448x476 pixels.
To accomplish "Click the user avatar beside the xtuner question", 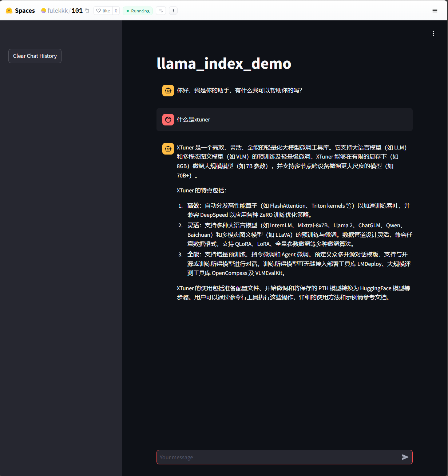I will pyautogui.click(x=168, y=119).
